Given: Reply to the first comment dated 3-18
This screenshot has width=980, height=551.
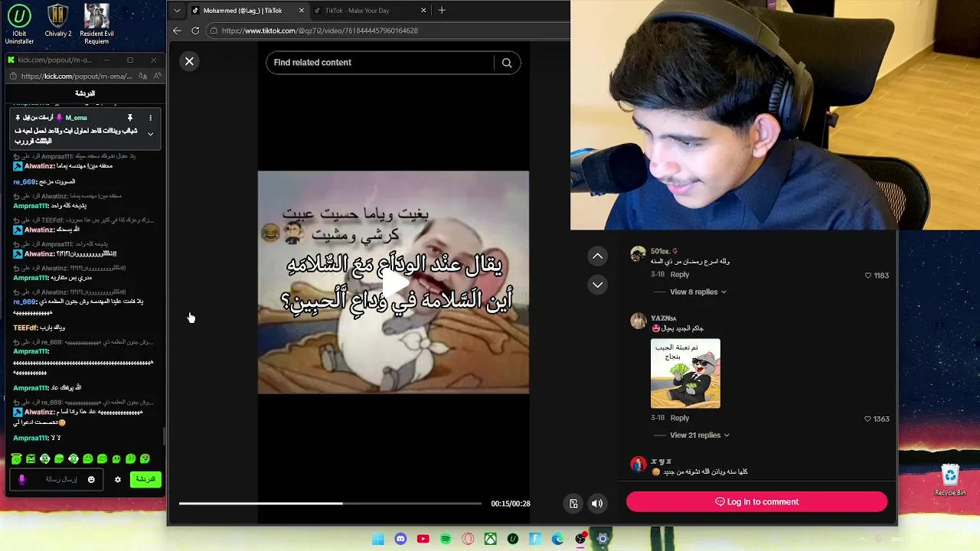Looking at the screenshot, I should [x=679, y=274].
